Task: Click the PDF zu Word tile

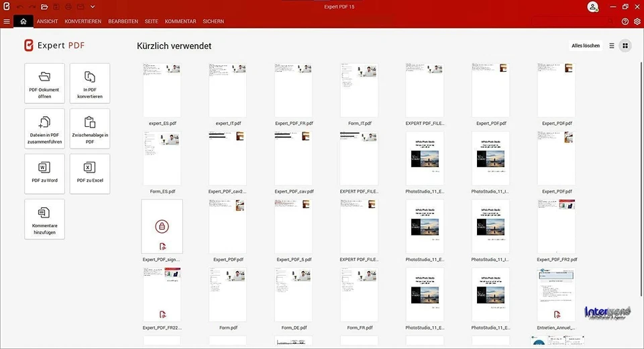Action: tap(44, 174)
